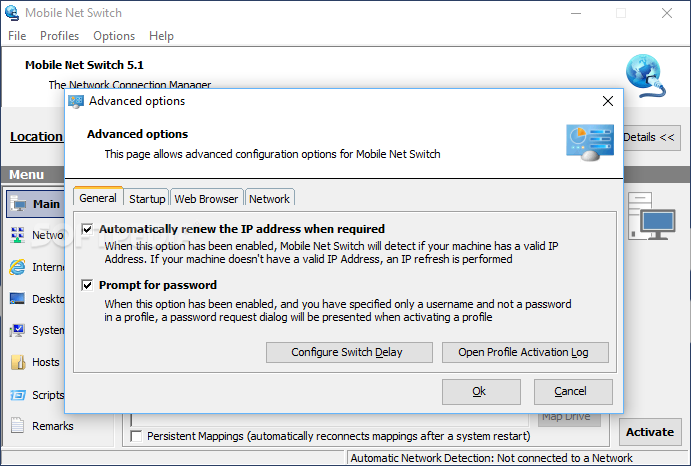Collapse panel with Details << button

651,137
